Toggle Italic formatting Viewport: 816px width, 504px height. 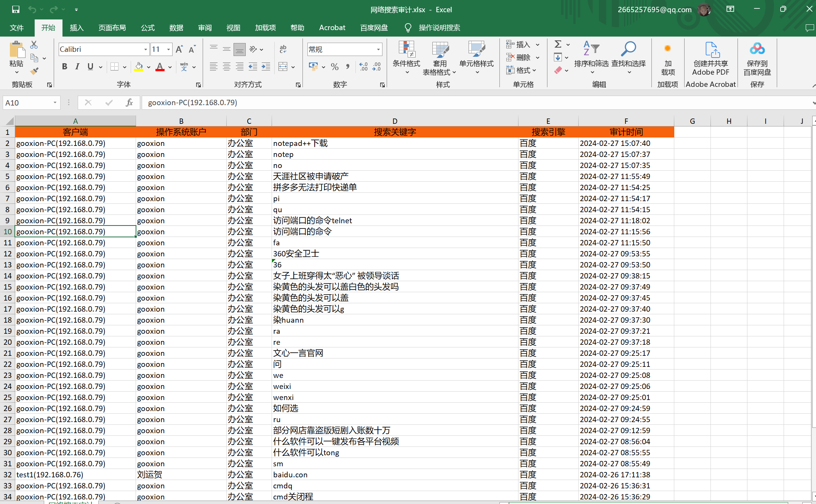pos(77,67)
